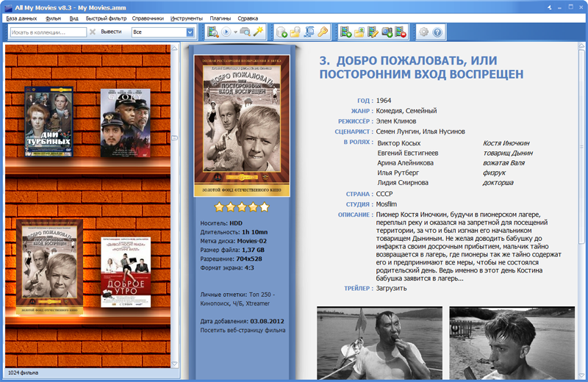The image size is (588, 382).
Task: Click genre link "Комедия, Семейный"
Action: pos(406,111)
